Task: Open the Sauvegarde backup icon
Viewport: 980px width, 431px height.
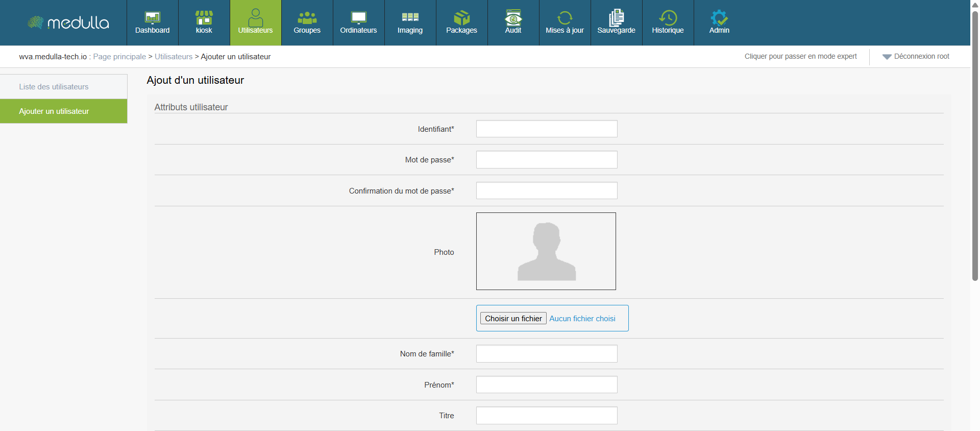Action: (x=616, y=18)
